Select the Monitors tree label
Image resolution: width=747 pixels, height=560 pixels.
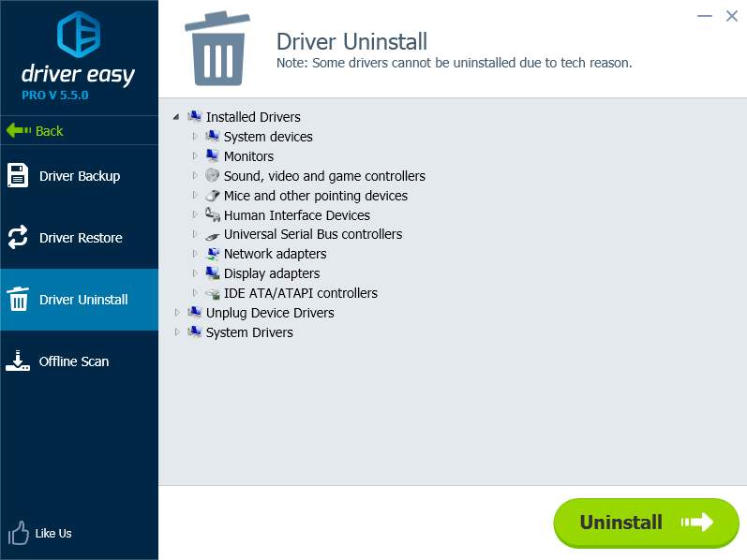248,156
